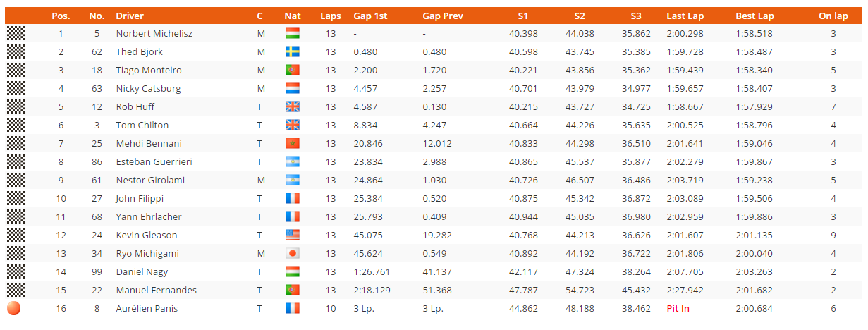This screenshot has width=868, height=330.
Task: Sort table by Gap 1st header
Action: coord(369,16)
